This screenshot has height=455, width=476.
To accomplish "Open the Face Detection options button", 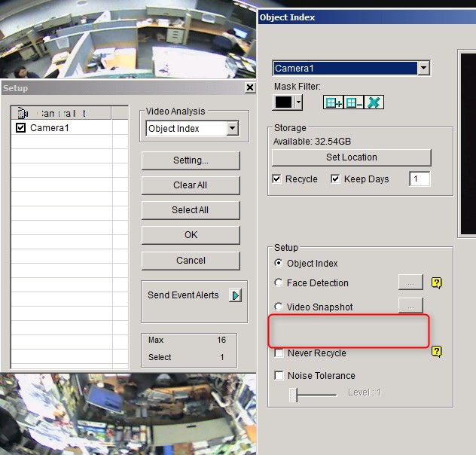I will [410, 282].
